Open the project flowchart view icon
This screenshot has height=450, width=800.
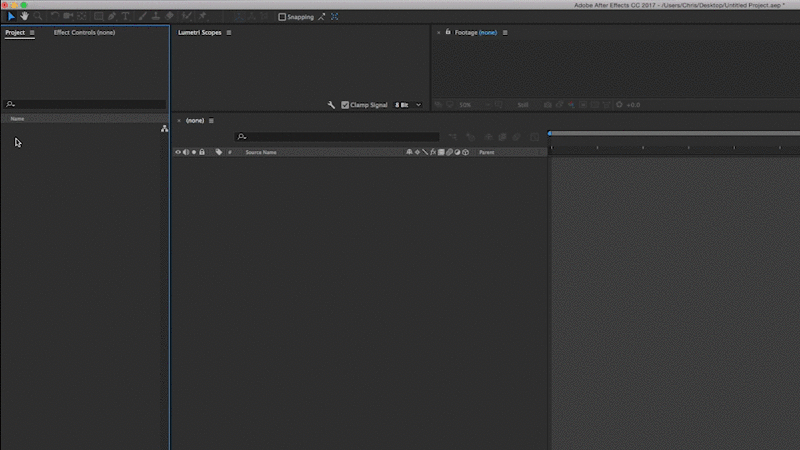[164, 129]
